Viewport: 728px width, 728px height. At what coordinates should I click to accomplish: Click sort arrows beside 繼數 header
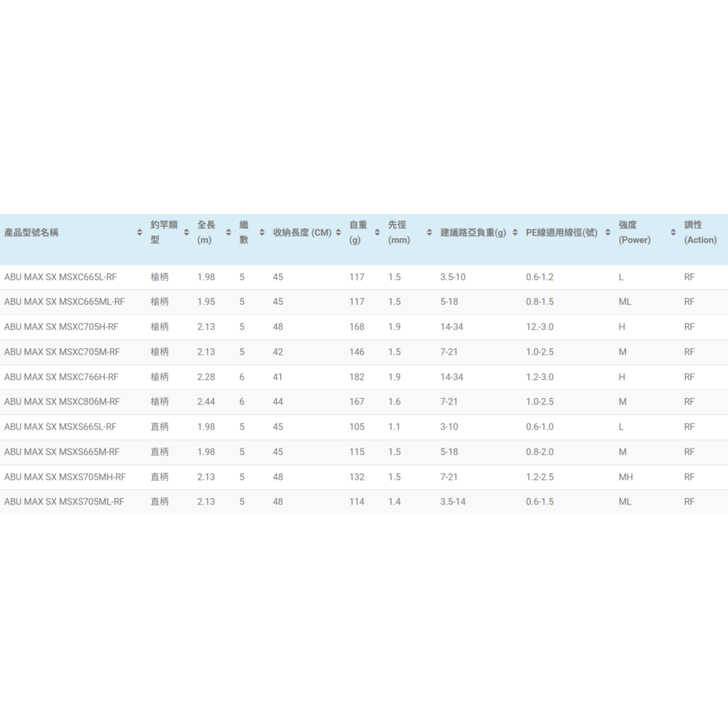pos(262,232)
